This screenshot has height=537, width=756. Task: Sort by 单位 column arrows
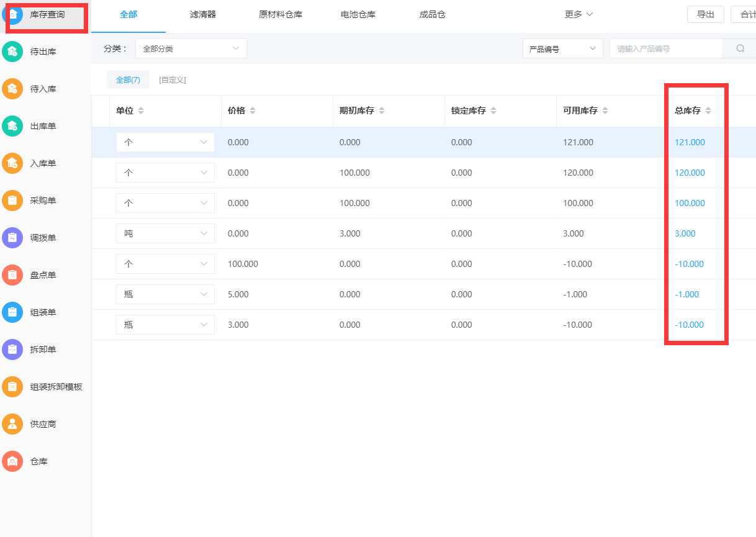[x=141, y=111]
